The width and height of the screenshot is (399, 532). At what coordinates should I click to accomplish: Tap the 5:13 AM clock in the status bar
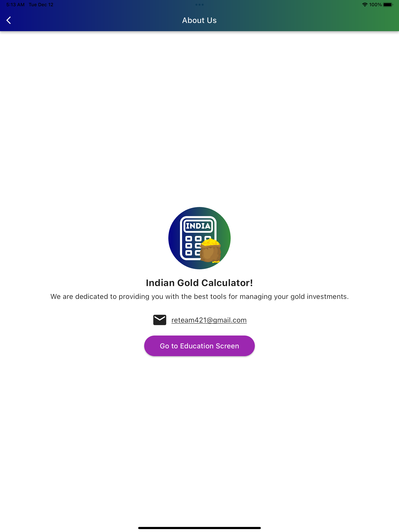click(15, 4)
